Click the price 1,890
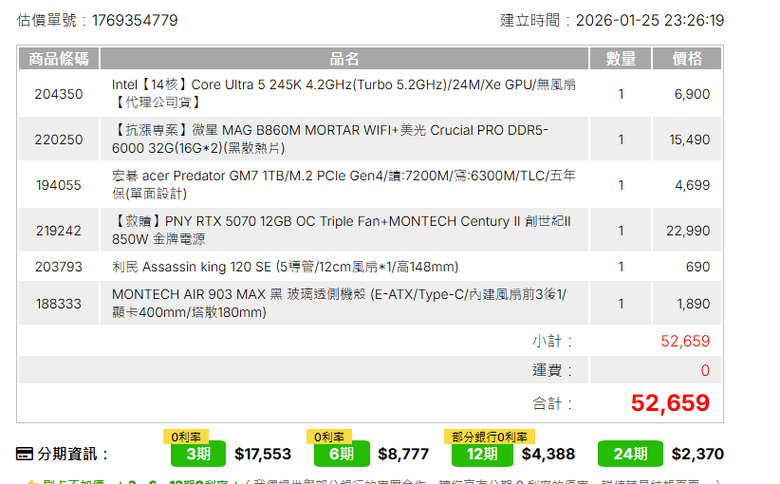Screen dimensions: 780x484 point(693,303)
